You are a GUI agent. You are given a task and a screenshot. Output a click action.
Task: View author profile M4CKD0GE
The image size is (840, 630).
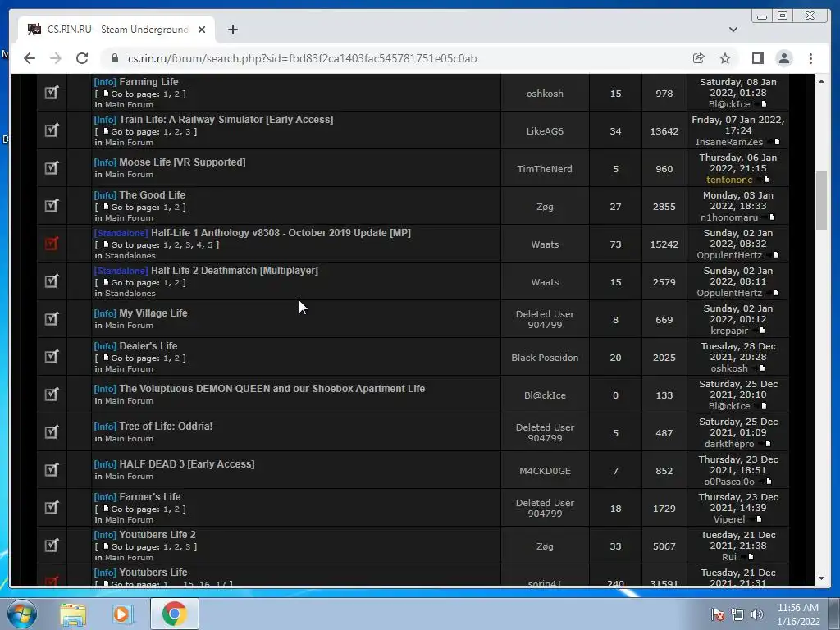coord(545,471)
